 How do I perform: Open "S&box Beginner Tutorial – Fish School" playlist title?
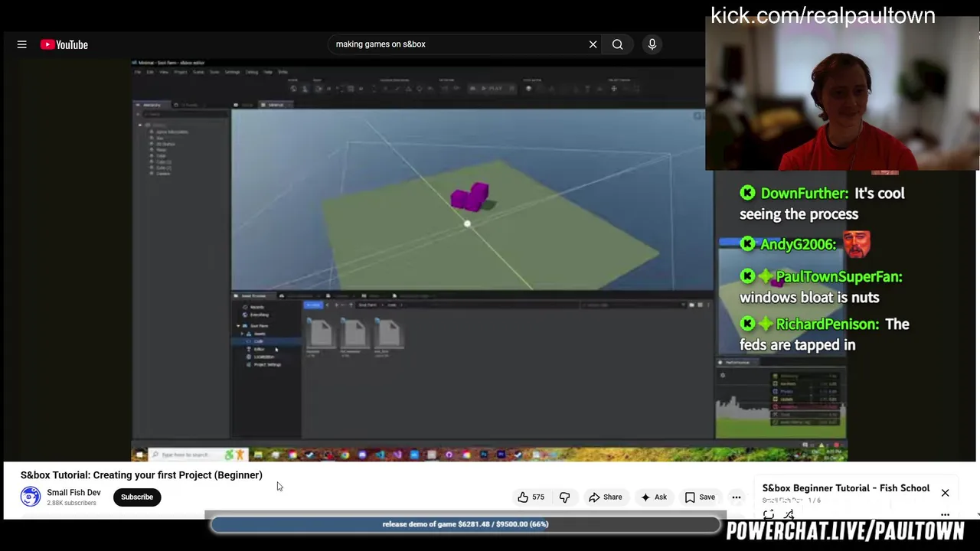(x=846, y=488)
